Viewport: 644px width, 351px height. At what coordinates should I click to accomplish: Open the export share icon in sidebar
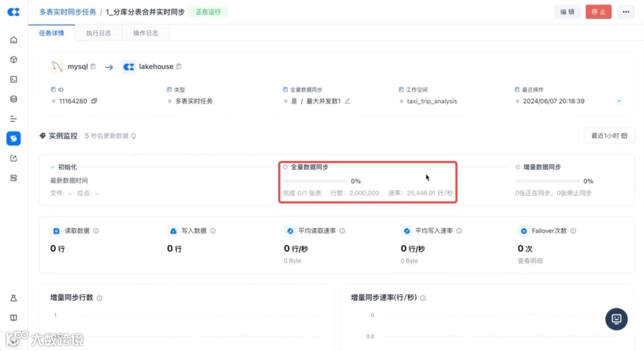(x=14, y=158)
